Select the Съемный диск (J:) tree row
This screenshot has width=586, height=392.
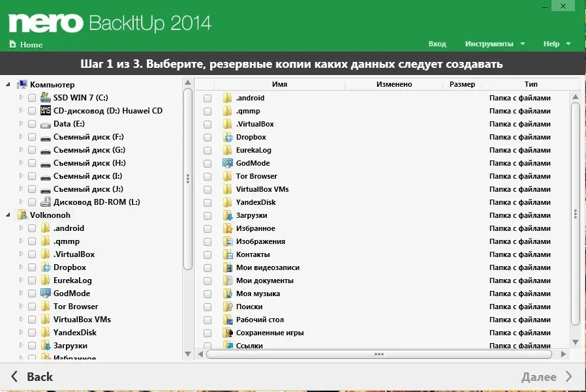pos(88,189)
